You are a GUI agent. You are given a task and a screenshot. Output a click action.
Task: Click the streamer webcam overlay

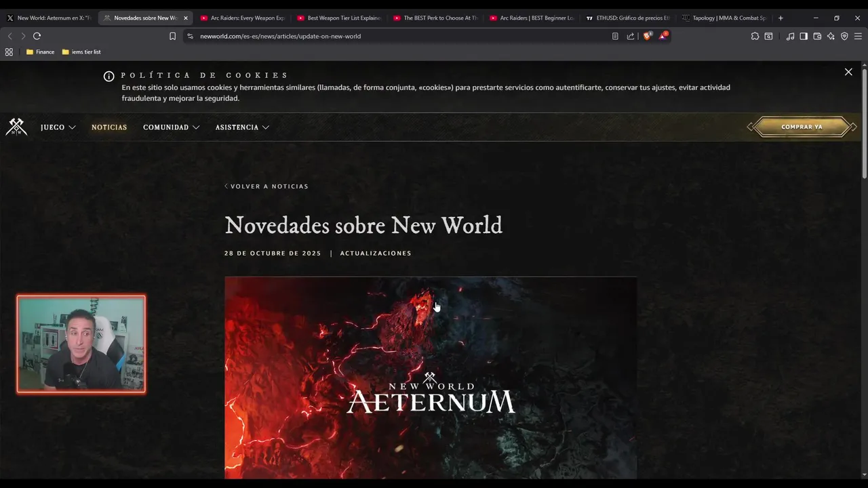81,344
